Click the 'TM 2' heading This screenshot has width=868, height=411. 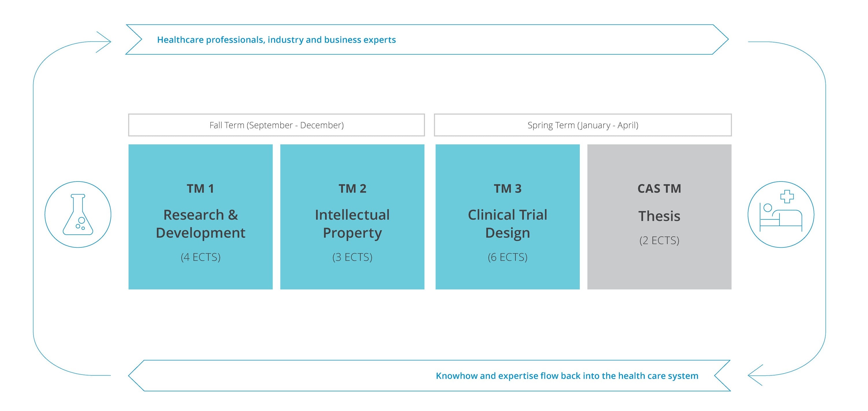(352, 188)
